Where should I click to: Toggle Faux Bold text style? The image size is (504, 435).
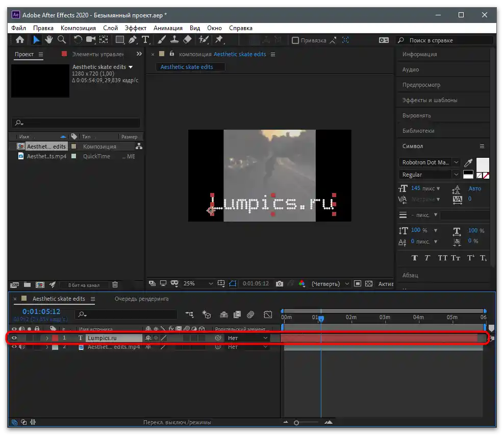click(415, 258)
